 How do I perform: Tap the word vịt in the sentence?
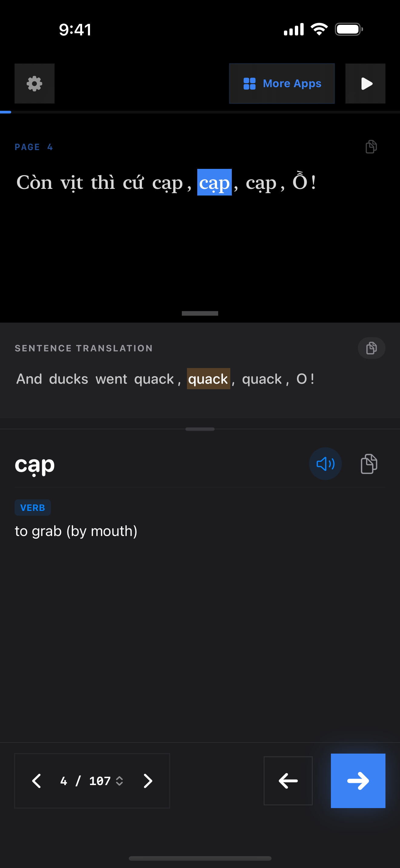click(72, 182)
